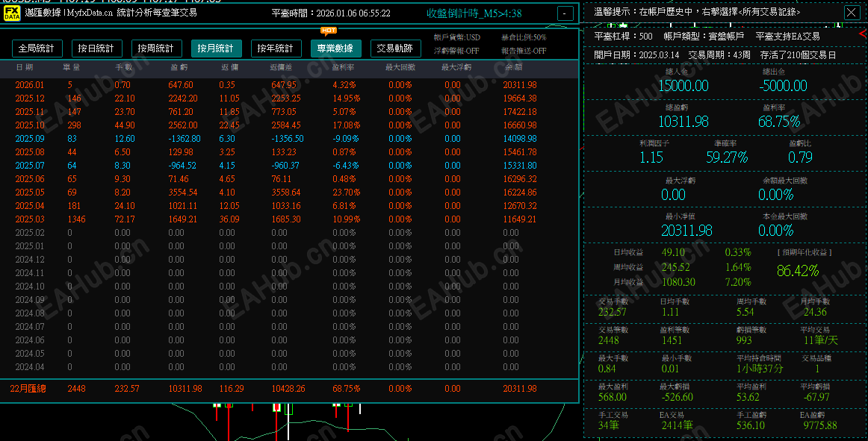Click the 返傭 column header
This screenshot has width=868, height=441.
tap(230, 67)
